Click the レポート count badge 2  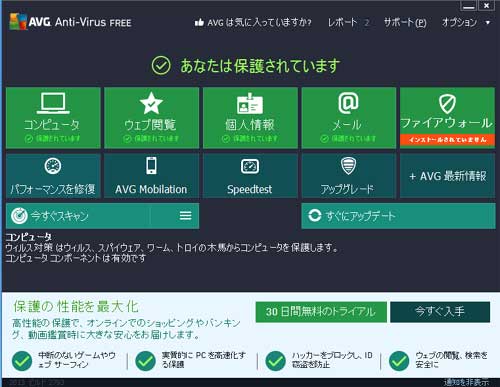pyautogui.click(x=367, y=23)
